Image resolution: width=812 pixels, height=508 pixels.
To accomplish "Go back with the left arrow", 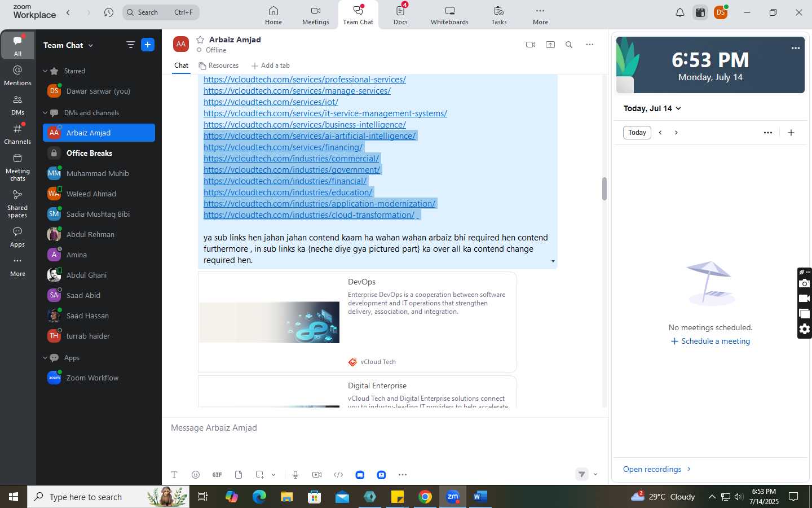I will coord(68,12).
